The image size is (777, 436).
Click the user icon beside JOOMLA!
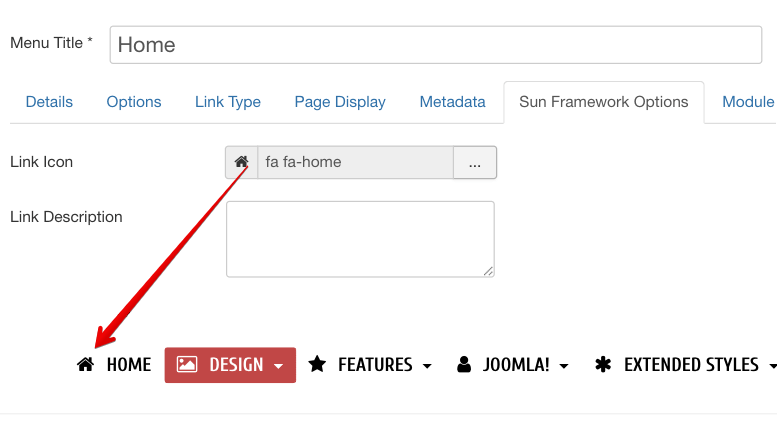[464, 365]
